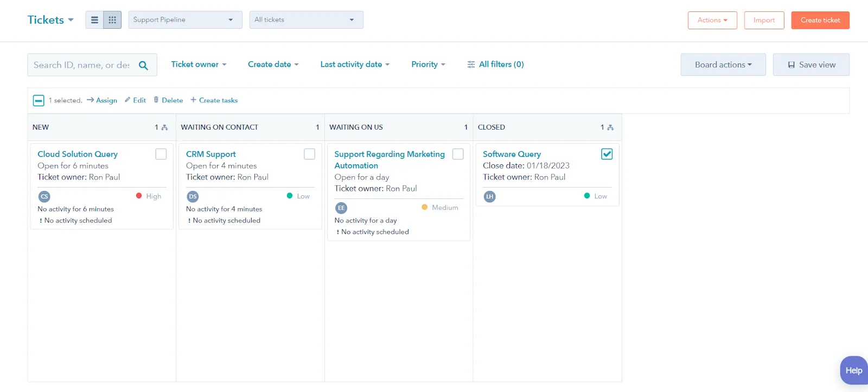The height and width of the screenshot is (392, 868).
Task: Open the Actions dropdown button
Action: pos(712,20)
